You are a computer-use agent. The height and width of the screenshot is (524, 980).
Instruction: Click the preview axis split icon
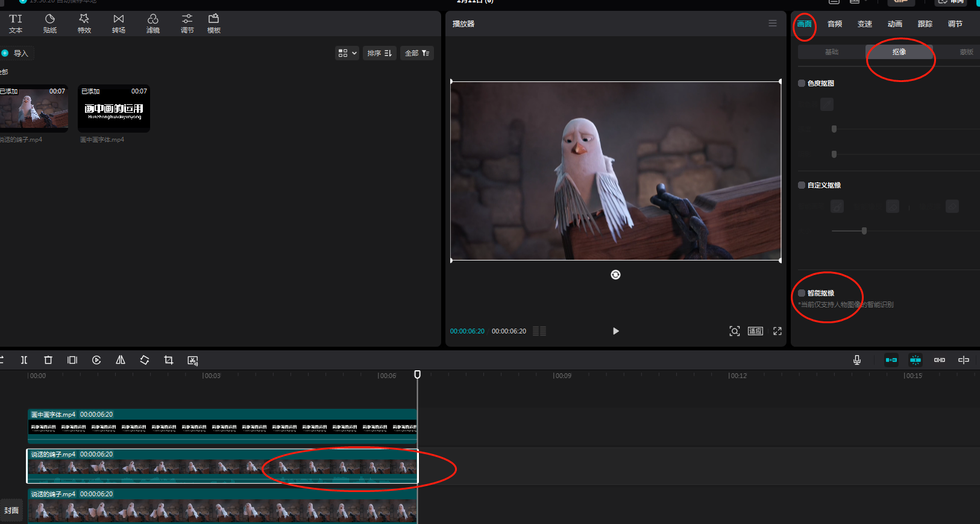click(964, 360)
